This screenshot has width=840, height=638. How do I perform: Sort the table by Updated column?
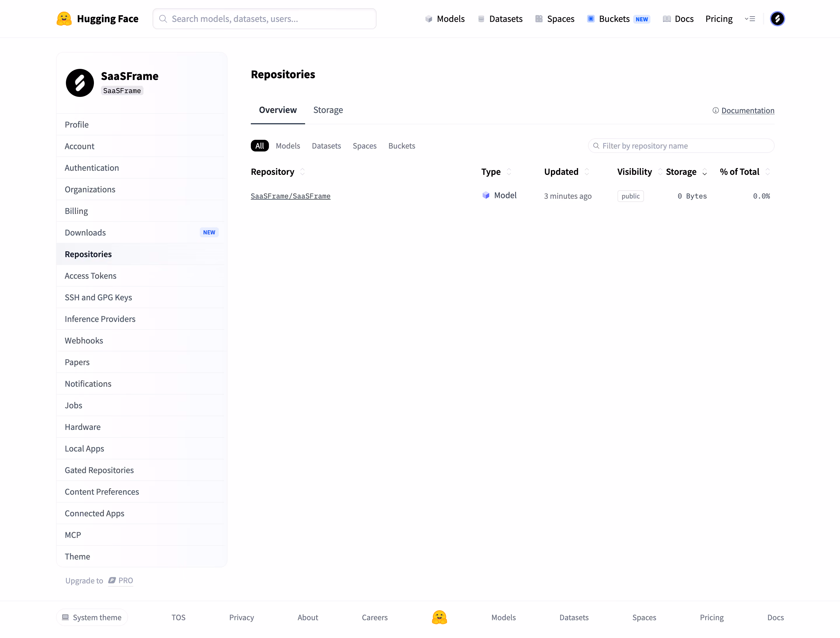click(587, 172)
